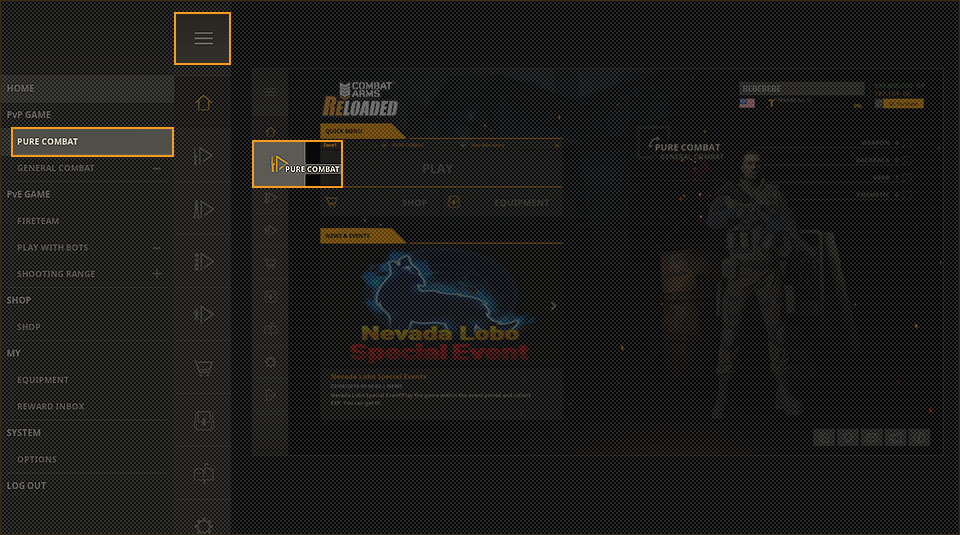
Task: Open OPTIONS in the side menu
Action: pyautogui.click(x=37, y=459)
